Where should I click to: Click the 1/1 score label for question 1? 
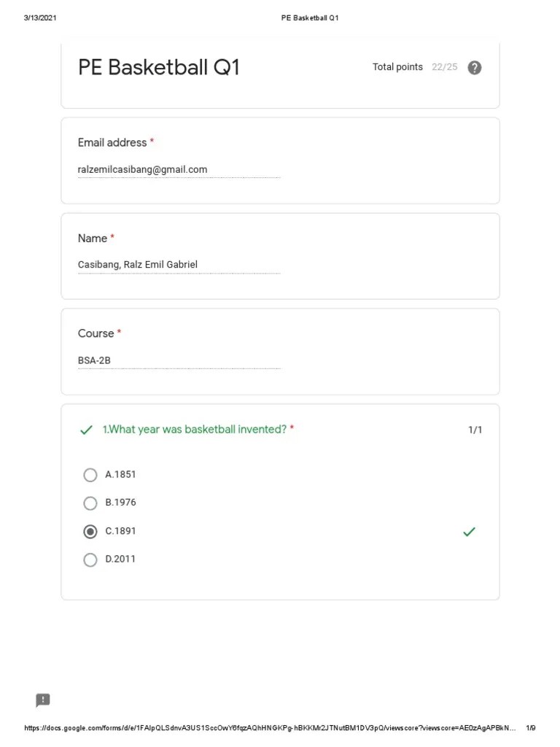coord(475,430)
